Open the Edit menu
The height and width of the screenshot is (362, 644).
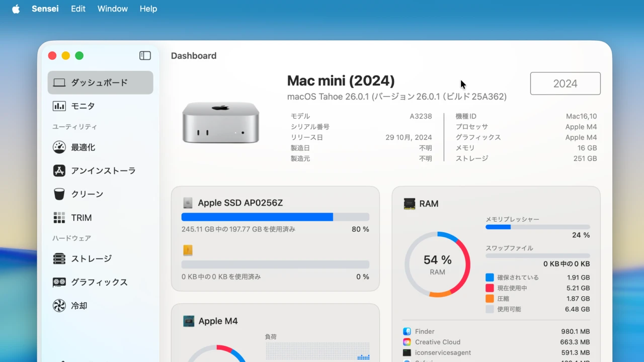78,9
